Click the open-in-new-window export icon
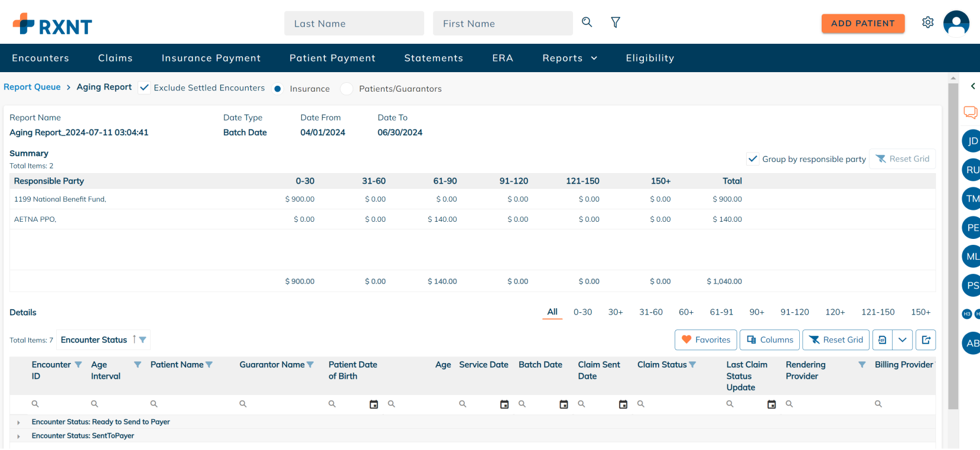The image size is (980, 450). (x=926, y=340)
